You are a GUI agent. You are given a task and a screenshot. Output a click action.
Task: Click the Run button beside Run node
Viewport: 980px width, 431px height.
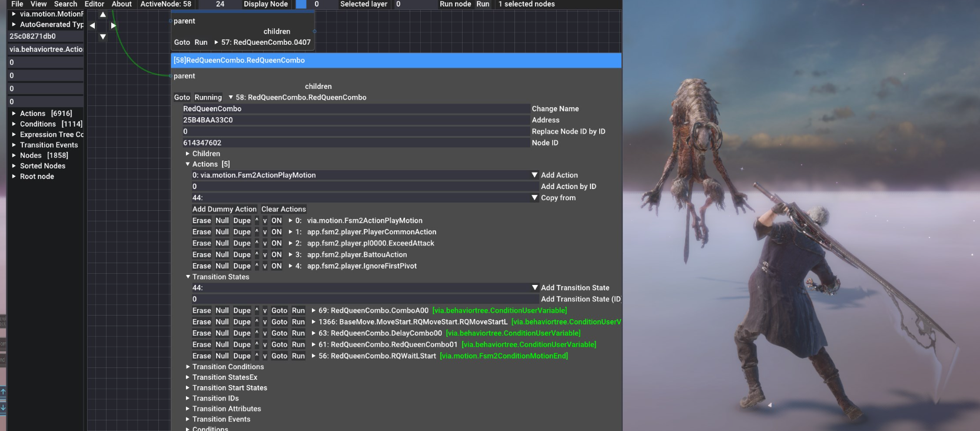[x=483, y=4]
